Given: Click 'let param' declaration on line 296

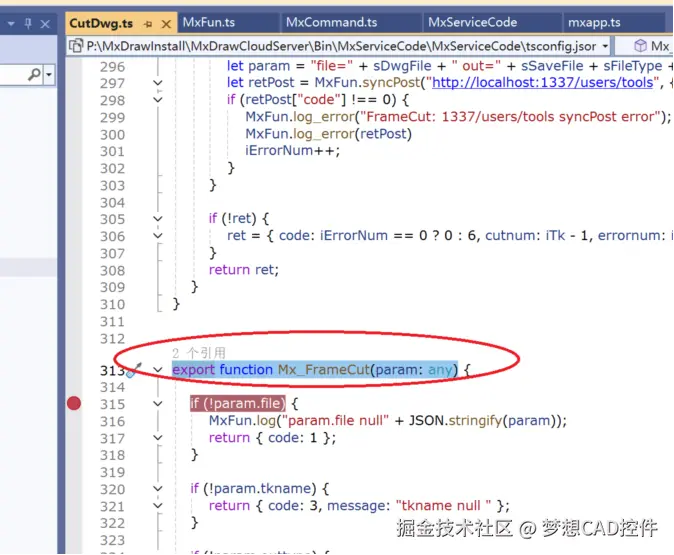Looking at the screenshot, I should pos(258,66).
